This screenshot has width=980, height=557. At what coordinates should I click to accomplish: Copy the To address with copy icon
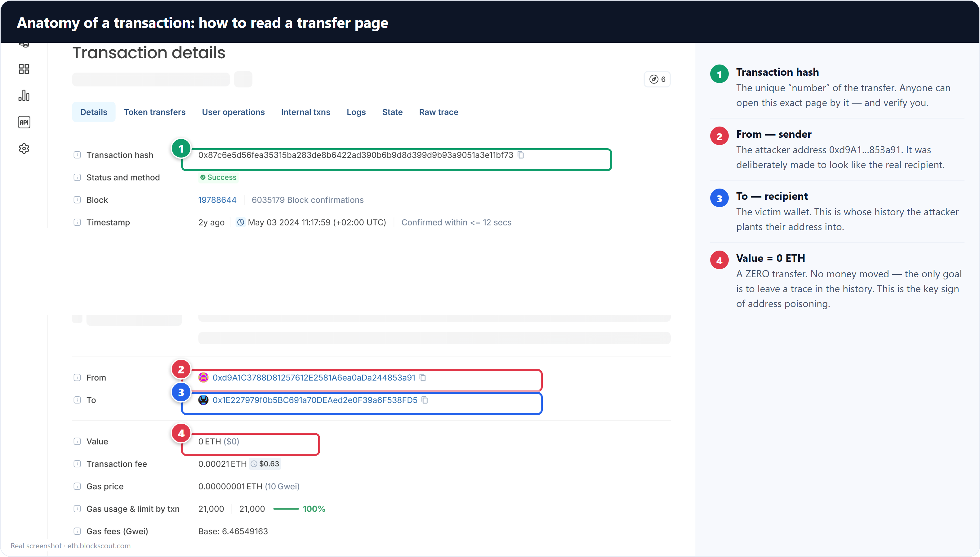pyautogui.click(x=425, y=400)
